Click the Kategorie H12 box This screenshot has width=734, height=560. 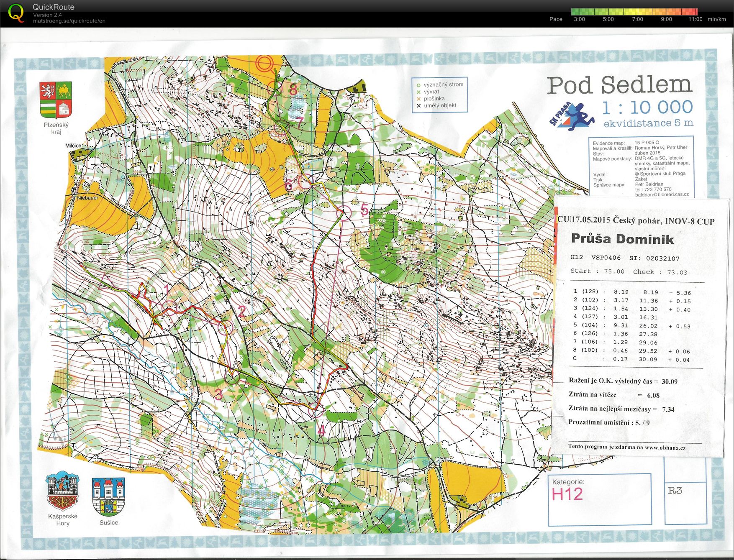point(599,499)
